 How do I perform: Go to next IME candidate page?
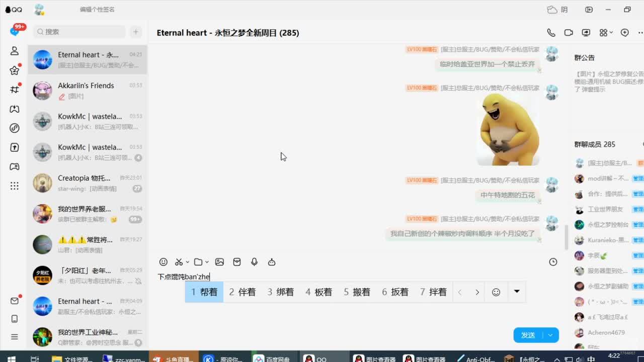coord(477,292)
